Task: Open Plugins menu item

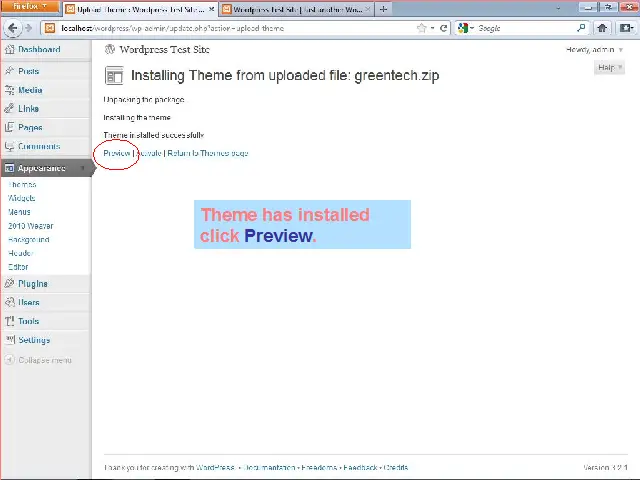Action: pyautogui.click(x=33, y=284)
